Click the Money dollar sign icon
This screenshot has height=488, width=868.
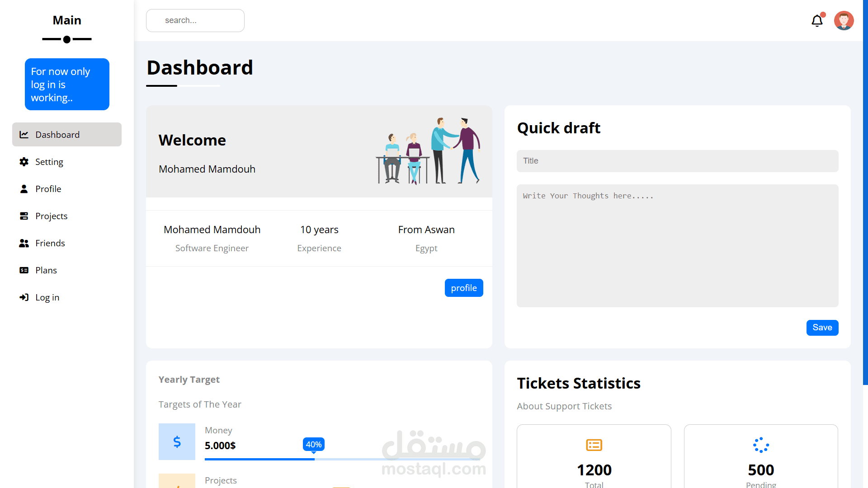pos(177,441)
